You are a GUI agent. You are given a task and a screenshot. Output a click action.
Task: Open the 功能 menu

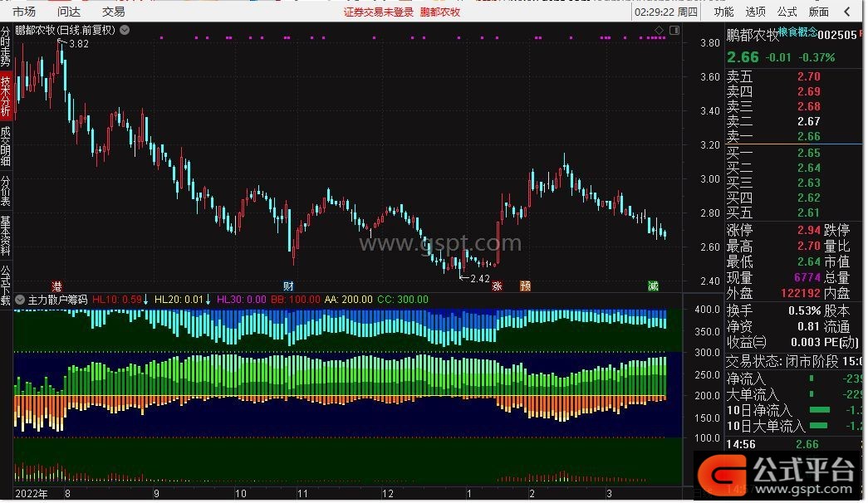pyautogui.click(x=723, y=12)
